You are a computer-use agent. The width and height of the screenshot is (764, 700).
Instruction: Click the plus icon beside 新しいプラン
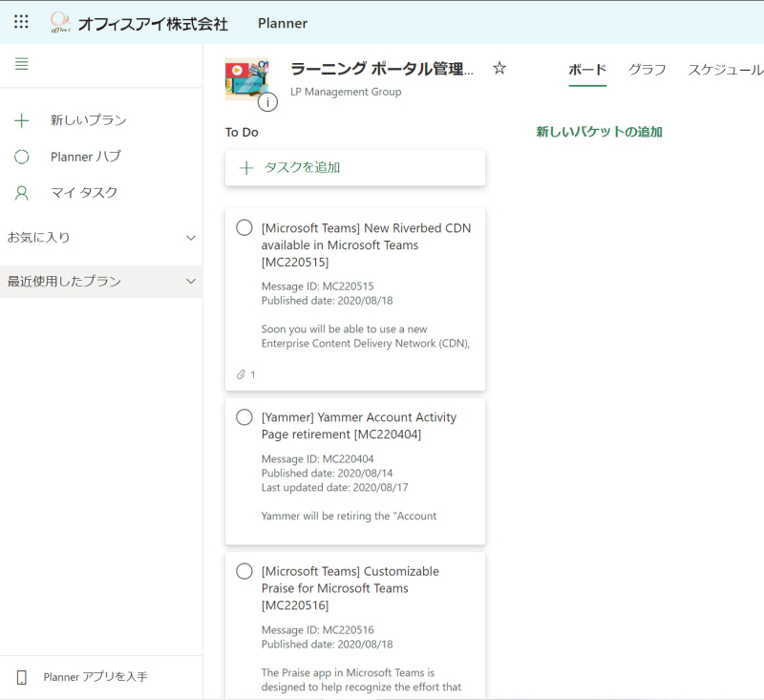[21, 120]
